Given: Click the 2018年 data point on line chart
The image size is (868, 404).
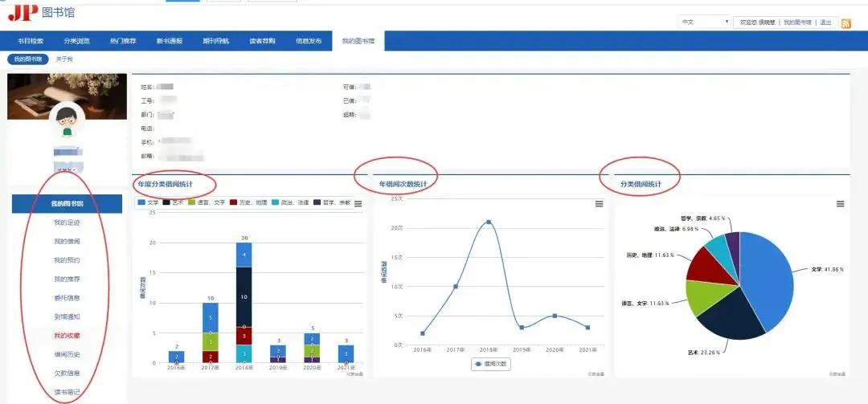Looking at the screenshot, I should (x=489, y=222).
